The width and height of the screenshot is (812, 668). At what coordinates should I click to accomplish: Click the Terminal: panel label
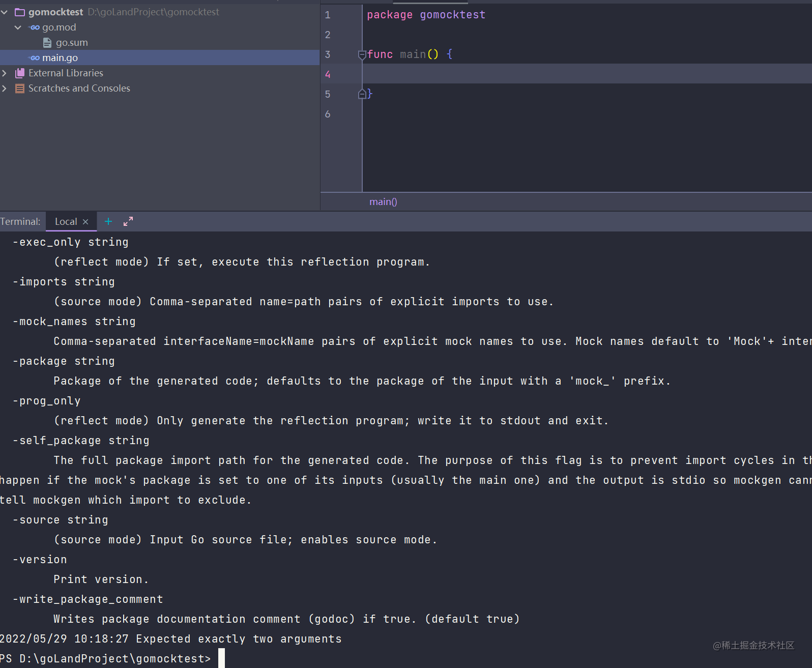point(20,222)
